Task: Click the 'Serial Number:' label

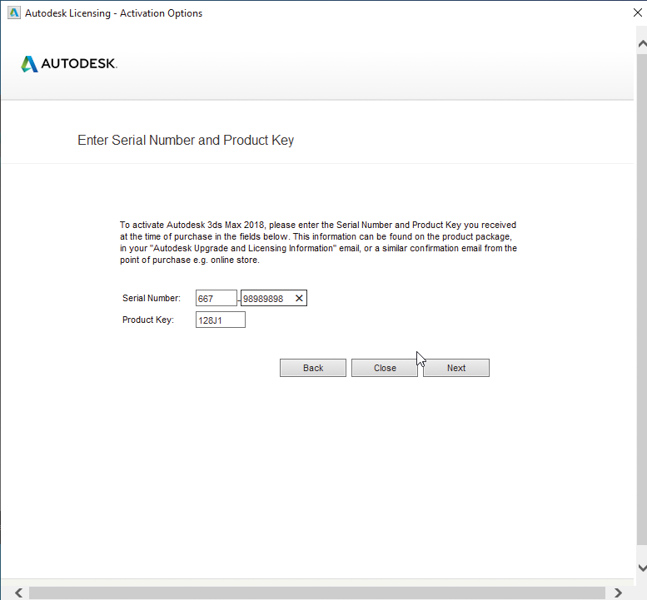Action: point(151,298)
